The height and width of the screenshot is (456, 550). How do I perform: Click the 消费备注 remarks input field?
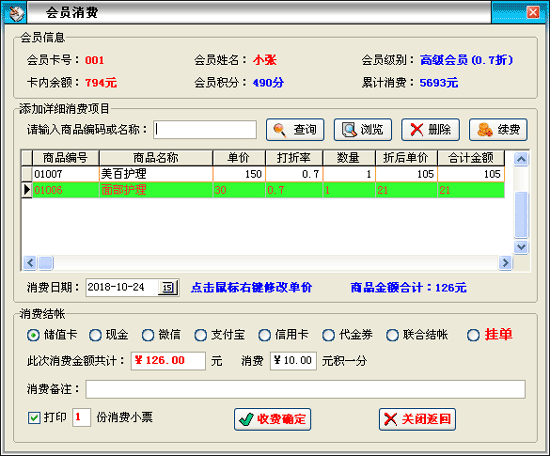[x=305, y=389]
